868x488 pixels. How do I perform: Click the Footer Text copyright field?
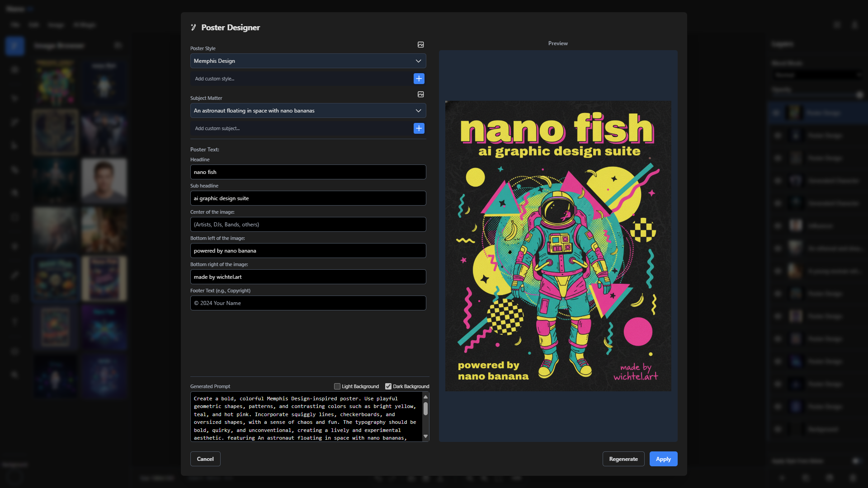click(308, 303)
